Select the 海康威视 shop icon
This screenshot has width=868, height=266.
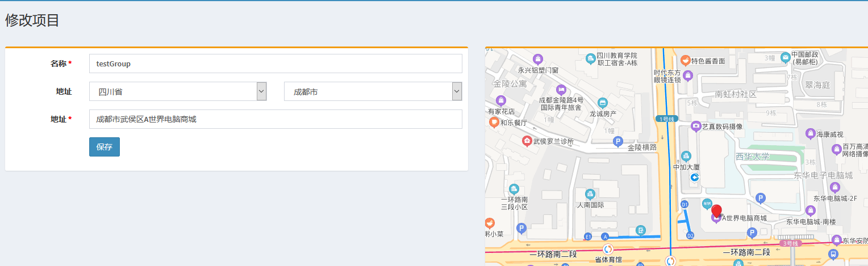pos(810,134)
